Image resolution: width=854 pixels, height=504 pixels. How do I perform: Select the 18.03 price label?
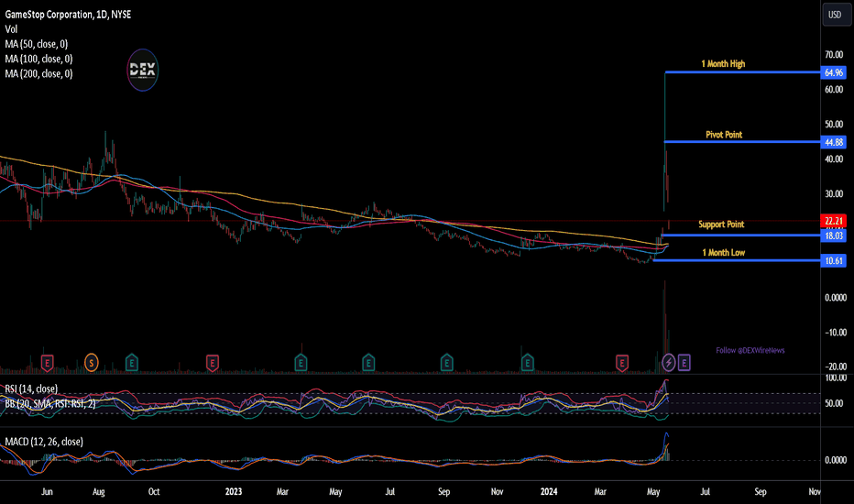point(833,236)
